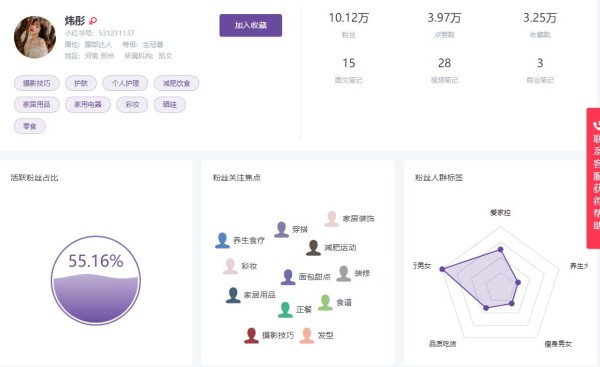Open the red customer service side tab
The height and width of the screenshot is (367, 600).
coord(593,178)
